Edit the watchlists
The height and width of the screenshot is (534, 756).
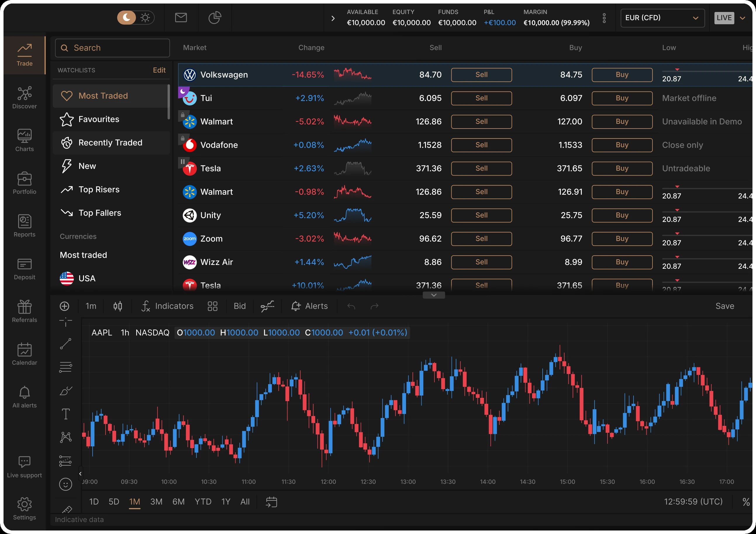[x=159, y=70]
